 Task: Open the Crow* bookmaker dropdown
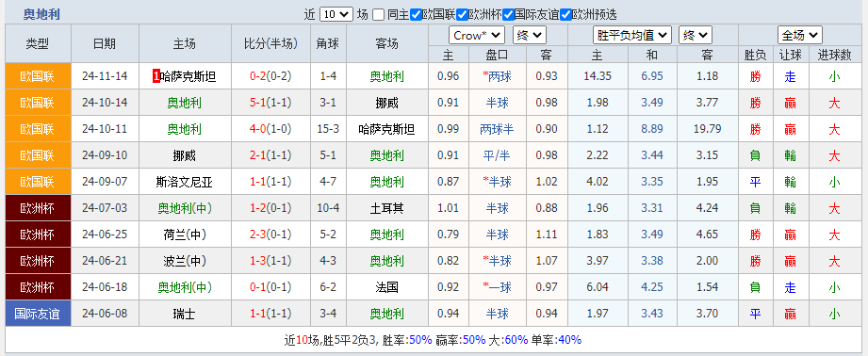coord(477,36)
